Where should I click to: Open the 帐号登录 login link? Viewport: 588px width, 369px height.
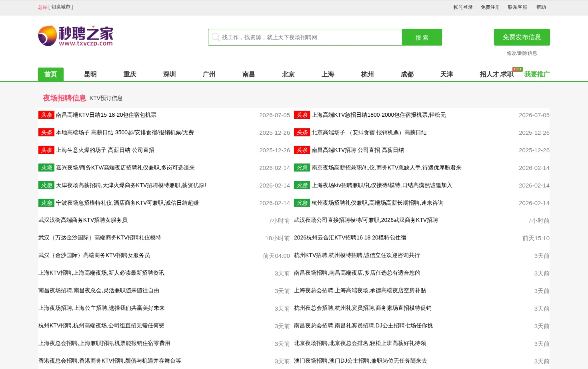[463, 7]
